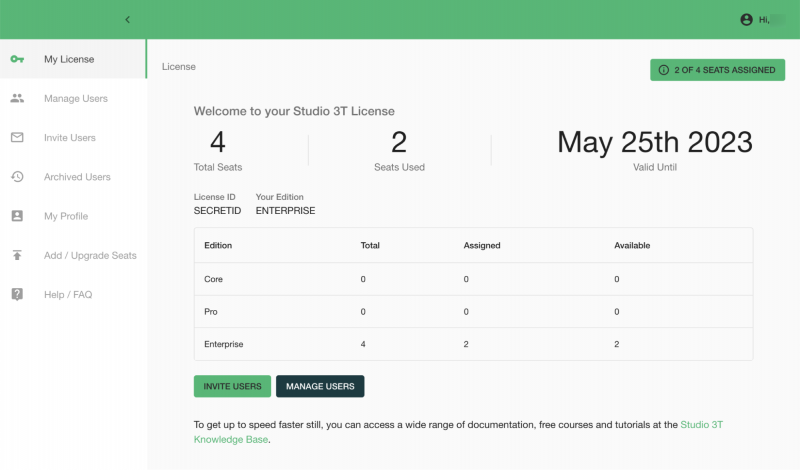Open the My Profile section

73,216
